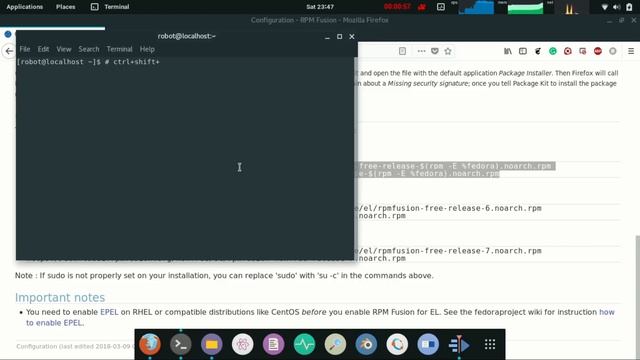Open the video editor arrow icon in dock
The image size is (640, 360).
[x=459, y=344]
